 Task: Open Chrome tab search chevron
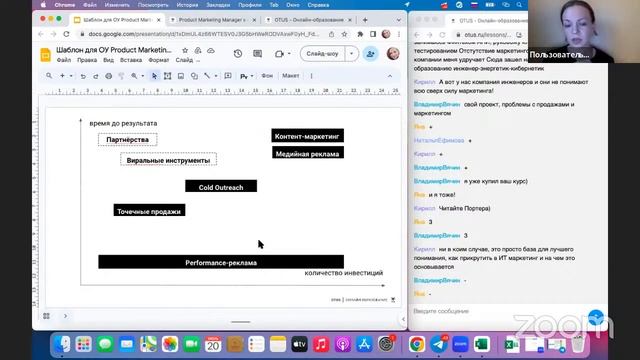[399, 20]
